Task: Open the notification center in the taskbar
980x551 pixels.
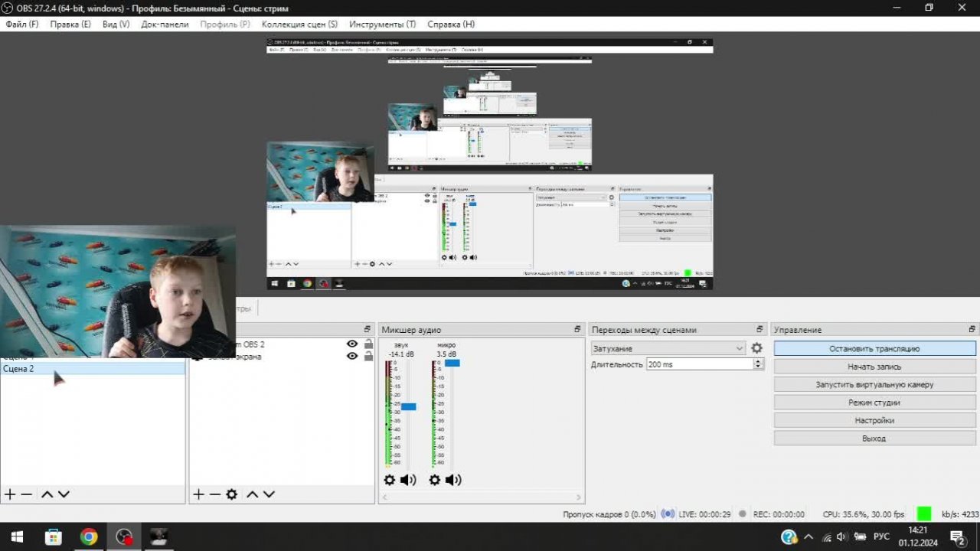Action: pyautogui.click(x=957, y=536)
